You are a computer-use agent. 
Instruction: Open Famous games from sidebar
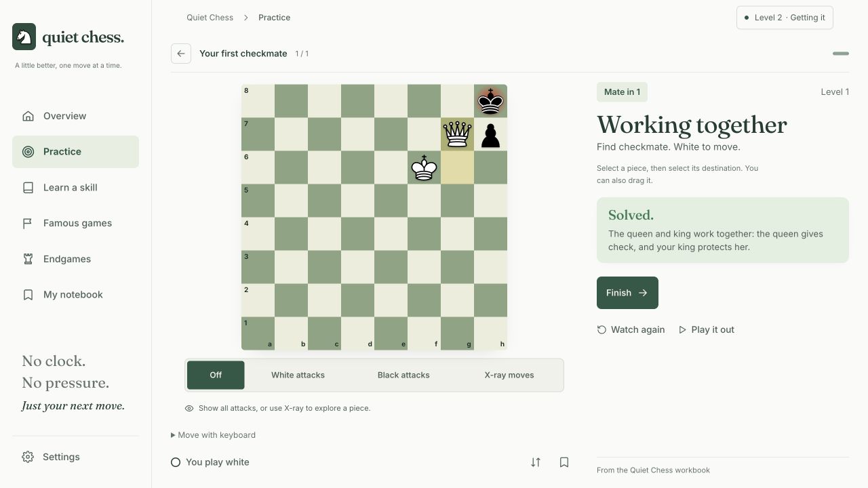click(75, 223)
